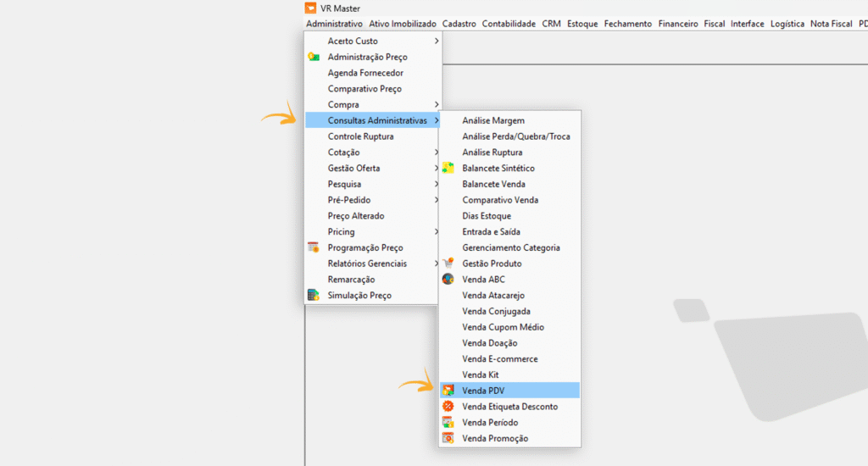Select Preço Alterado menu entry
This screenshot has width=868, height=466.
click(x=373, y=216)
